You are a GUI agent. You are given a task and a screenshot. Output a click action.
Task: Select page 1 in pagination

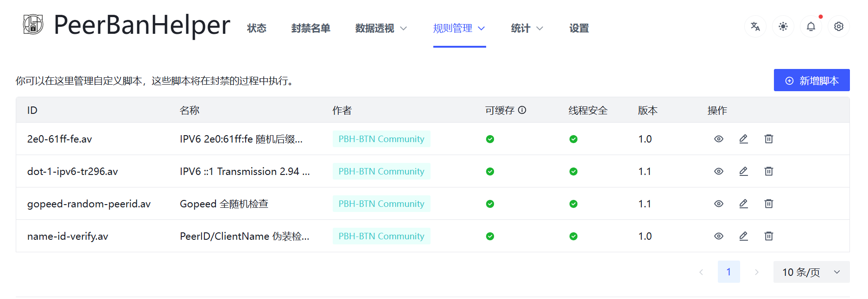pos(729,272)
